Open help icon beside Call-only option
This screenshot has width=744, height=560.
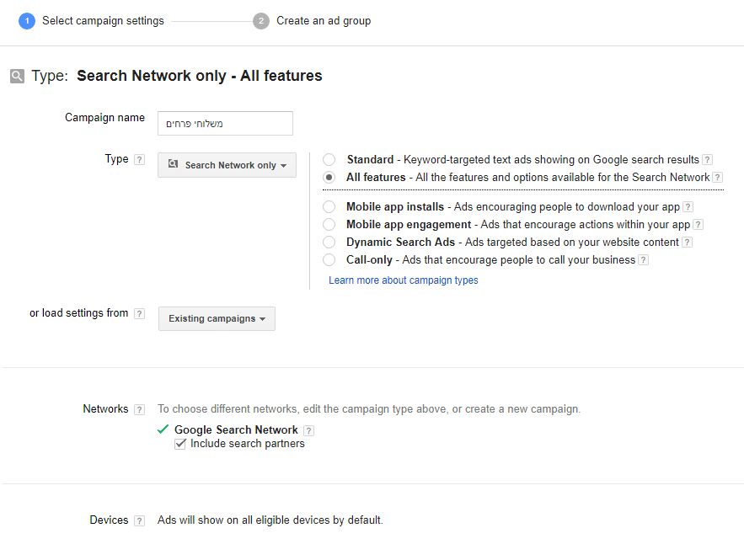point(643,260)
